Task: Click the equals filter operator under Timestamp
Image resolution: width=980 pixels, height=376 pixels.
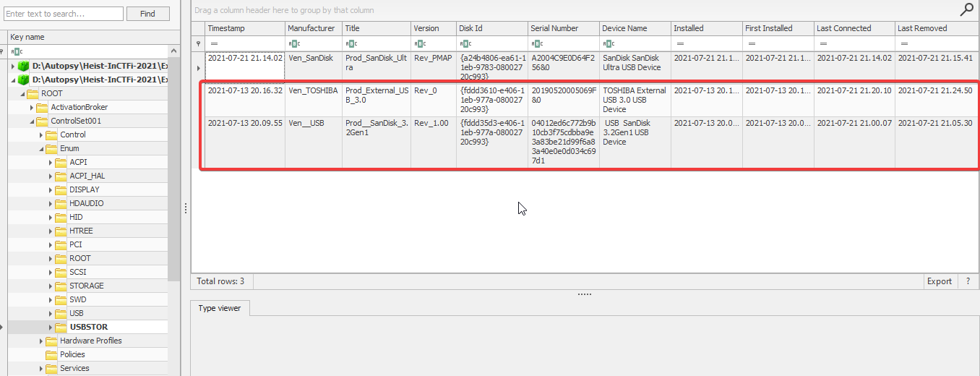Action: [x=213, y=43]
